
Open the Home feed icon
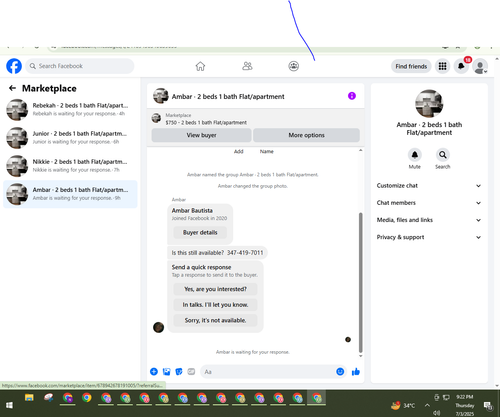(x=200, y=66)
